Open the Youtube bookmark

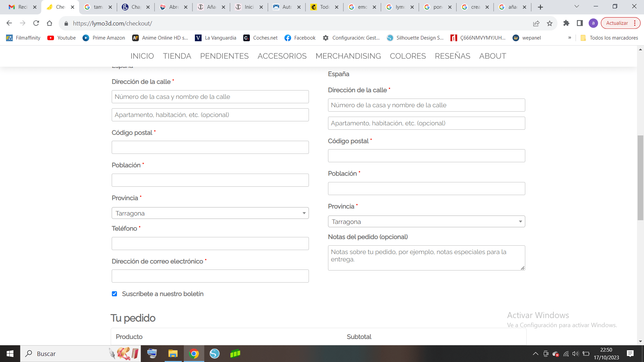click(x=62, y=38)
